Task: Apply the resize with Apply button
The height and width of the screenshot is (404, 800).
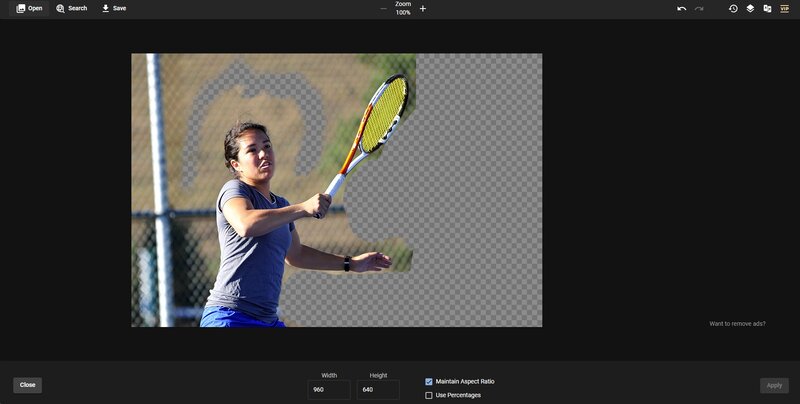Action: pyautogui.click(x=774, y=386)
